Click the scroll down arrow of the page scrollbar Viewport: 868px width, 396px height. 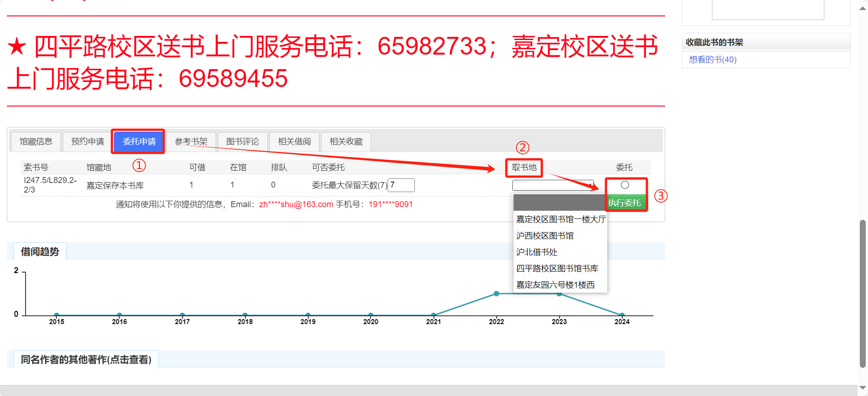point(863,388)
